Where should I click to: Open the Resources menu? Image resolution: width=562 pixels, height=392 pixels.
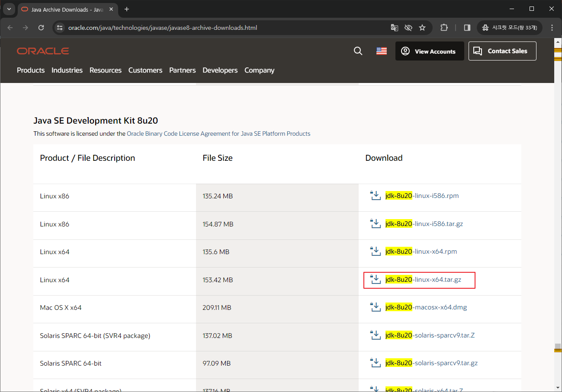point(106,70)
